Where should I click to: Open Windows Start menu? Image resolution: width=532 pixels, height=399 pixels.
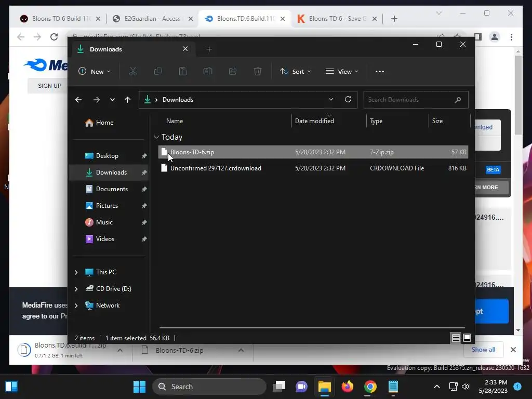139,387
